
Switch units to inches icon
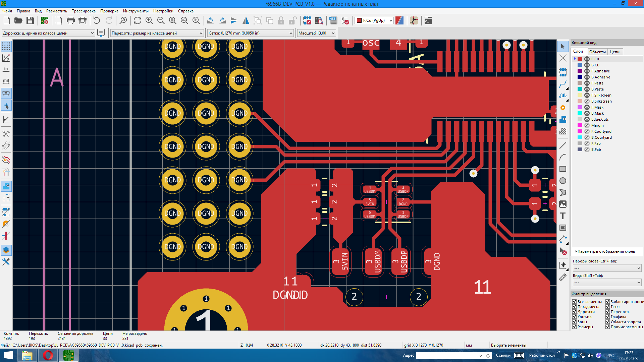pos(6,70)
